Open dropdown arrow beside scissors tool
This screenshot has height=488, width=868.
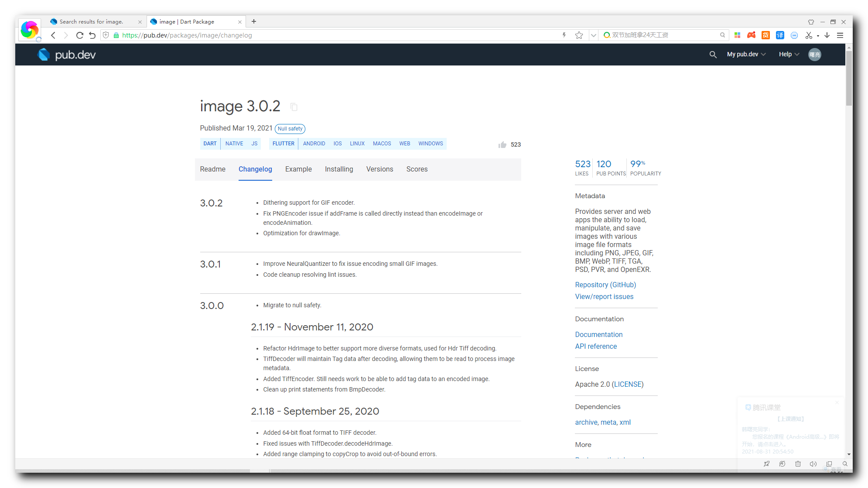(x=818, y=36)
